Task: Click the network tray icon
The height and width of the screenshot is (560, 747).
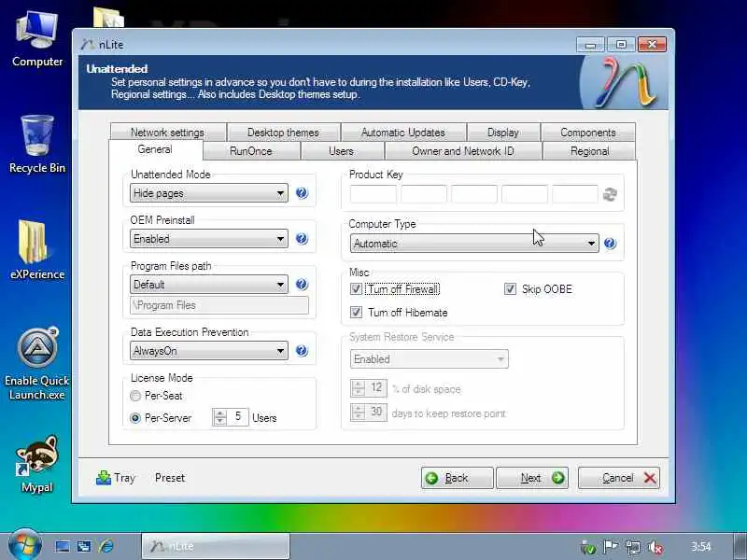Action: click(633, 547)
